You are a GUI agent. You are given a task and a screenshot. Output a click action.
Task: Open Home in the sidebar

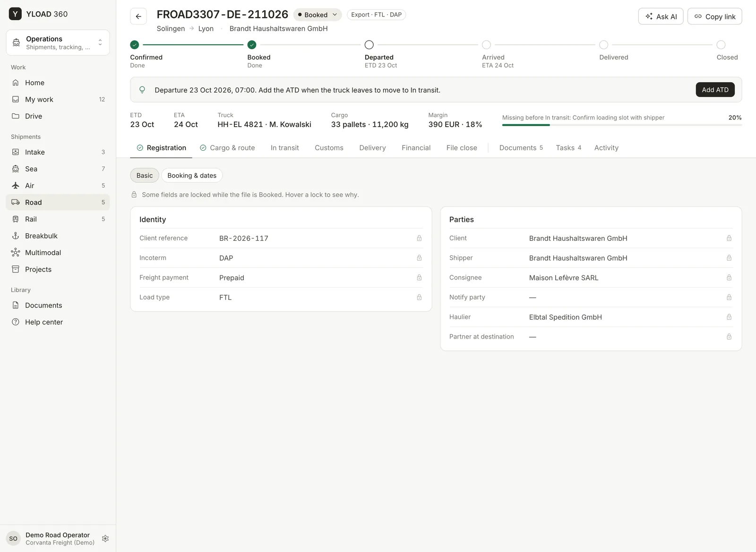tap(58, 83)
